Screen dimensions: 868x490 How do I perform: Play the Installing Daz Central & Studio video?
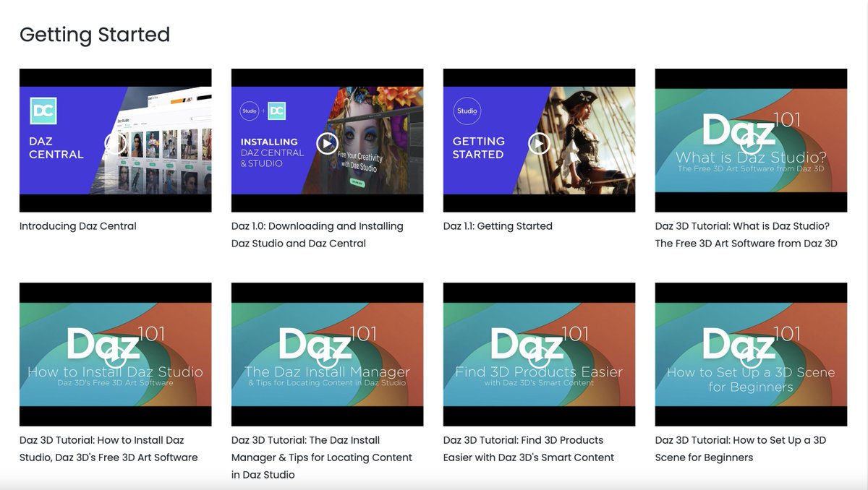[x=327, y=143]
